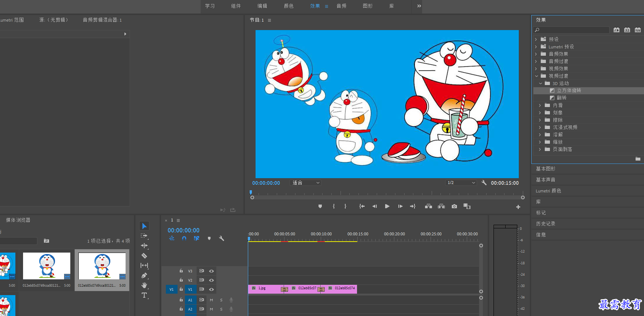Toggle nest sequence insert mode icon

coord(172,238)
